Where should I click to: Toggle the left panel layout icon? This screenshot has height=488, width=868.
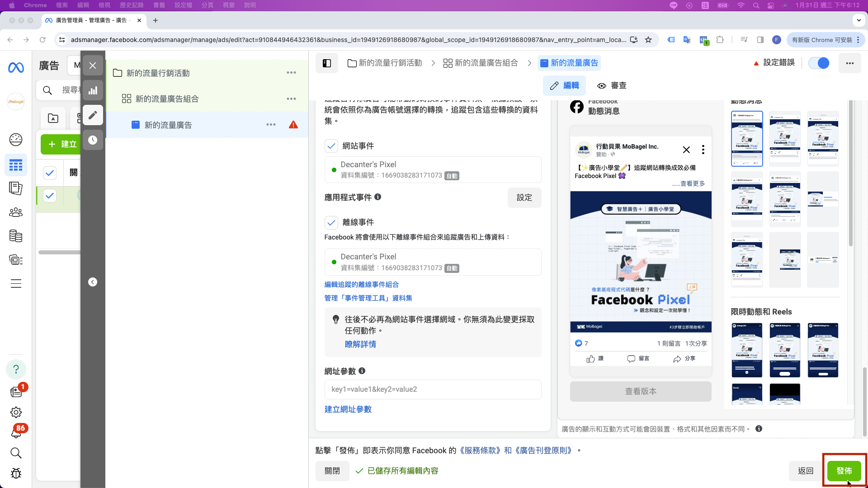coord(327,63)
